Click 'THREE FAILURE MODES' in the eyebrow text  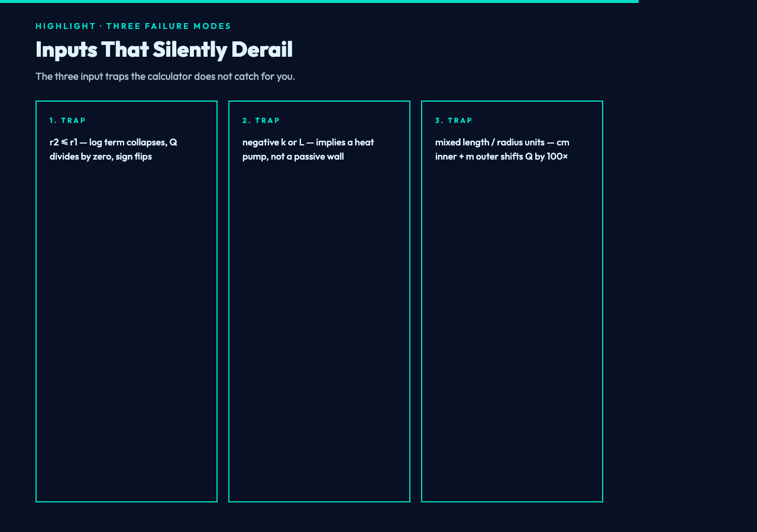point(169,26)
